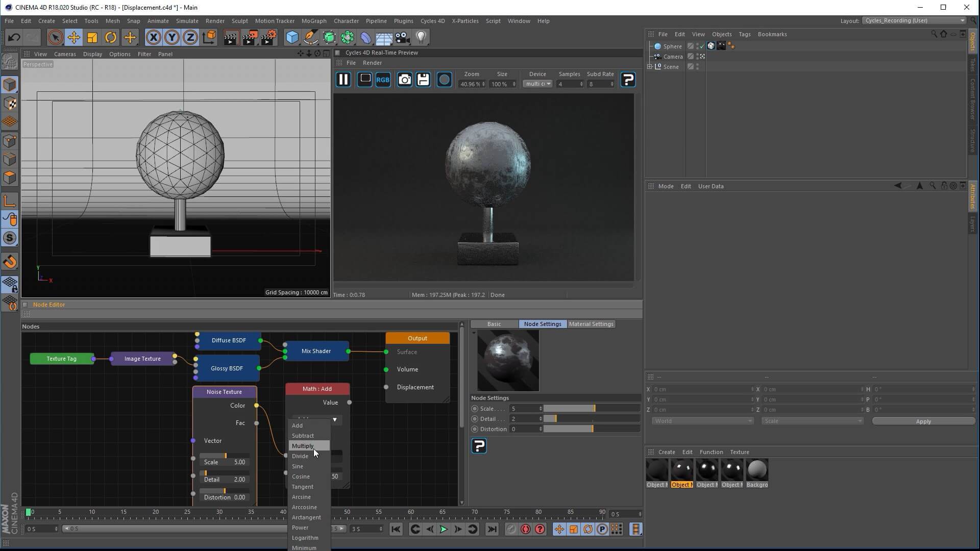Pause the Cycles 4D real-time preview

point(344,80)
